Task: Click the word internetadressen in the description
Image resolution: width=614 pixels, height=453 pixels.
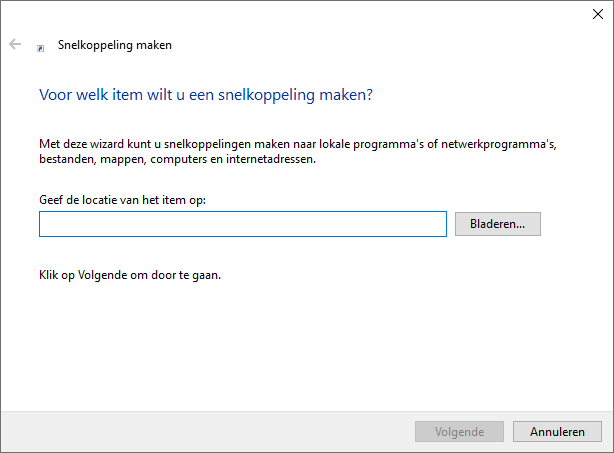Action: pyautogui.click(x=271, y=159)
